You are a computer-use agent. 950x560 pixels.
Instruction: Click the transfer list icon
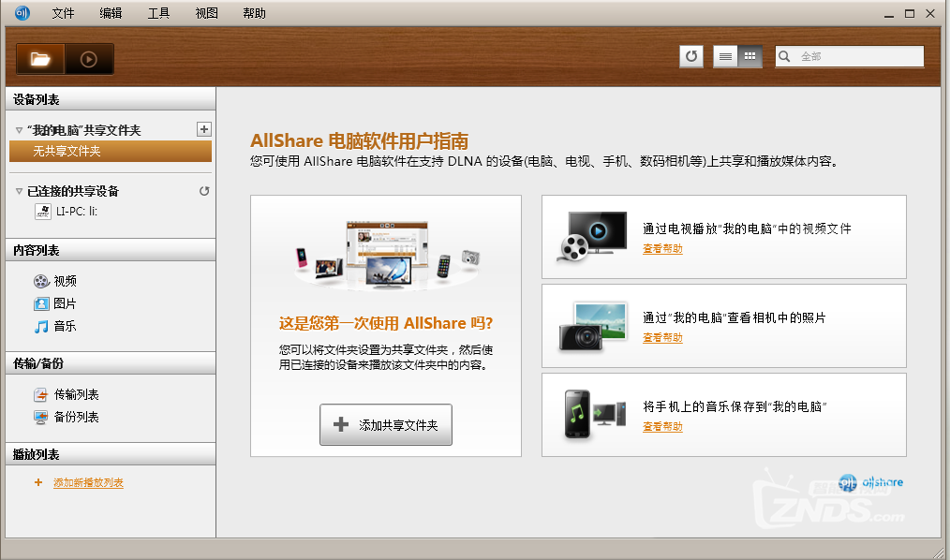40,395
